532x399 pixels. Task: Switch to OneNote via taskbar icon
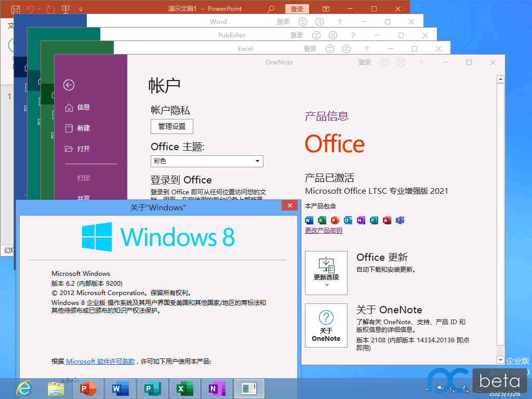click(217, 389)
